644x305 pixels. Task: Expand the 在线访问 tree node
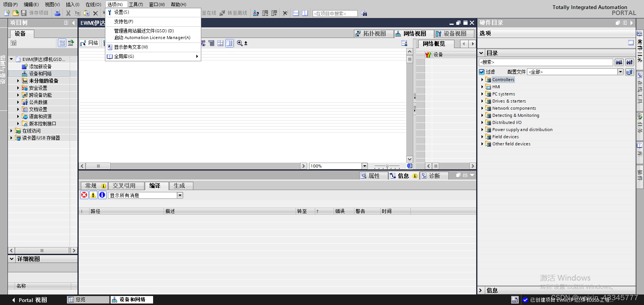[x=11, y=131]
